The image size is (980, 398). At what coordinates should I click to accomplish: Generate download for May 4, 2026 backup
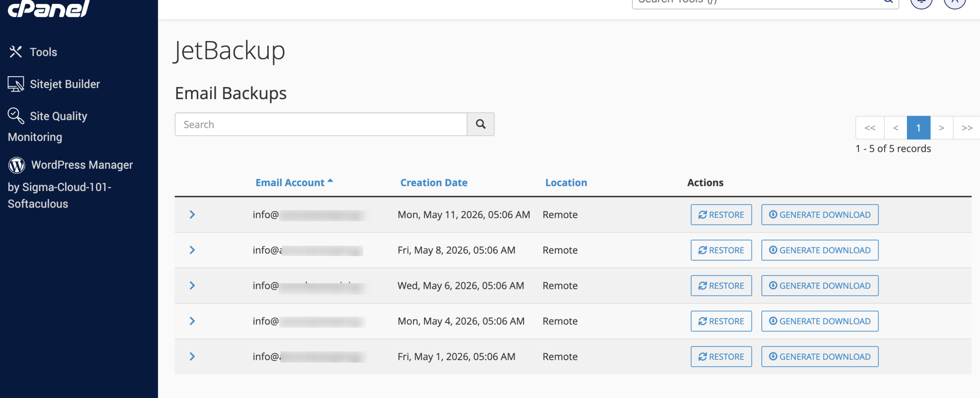[820, 321]
